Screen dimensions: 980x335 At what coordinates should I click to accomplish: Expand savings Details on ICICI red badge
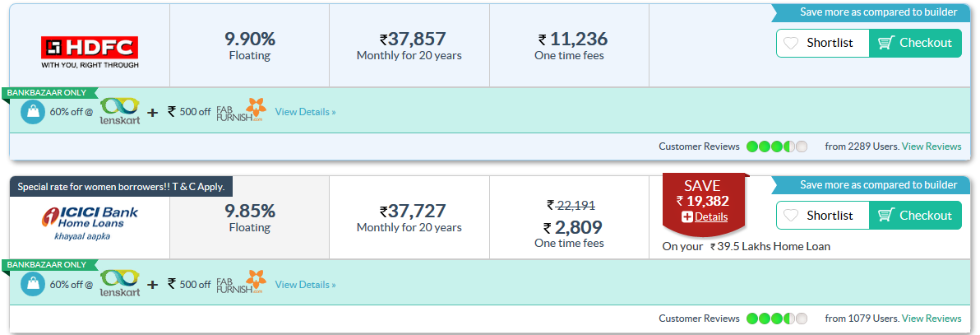[705, 216]
